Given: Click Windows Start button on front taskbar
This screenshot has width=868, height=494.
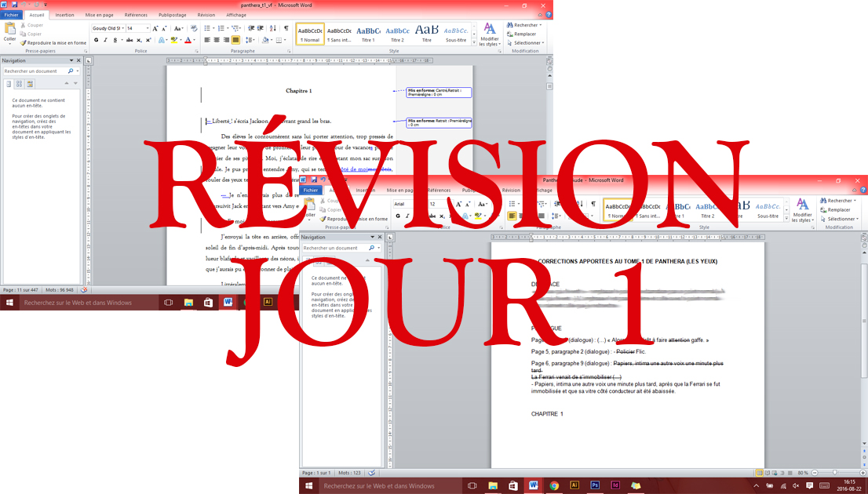Looking at the screenshot, I should [x=308, y=485].
